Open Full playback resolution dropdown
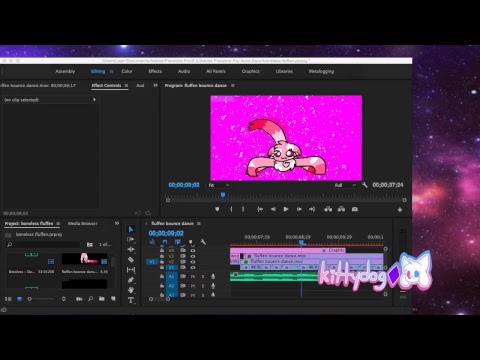 [345, 185]
